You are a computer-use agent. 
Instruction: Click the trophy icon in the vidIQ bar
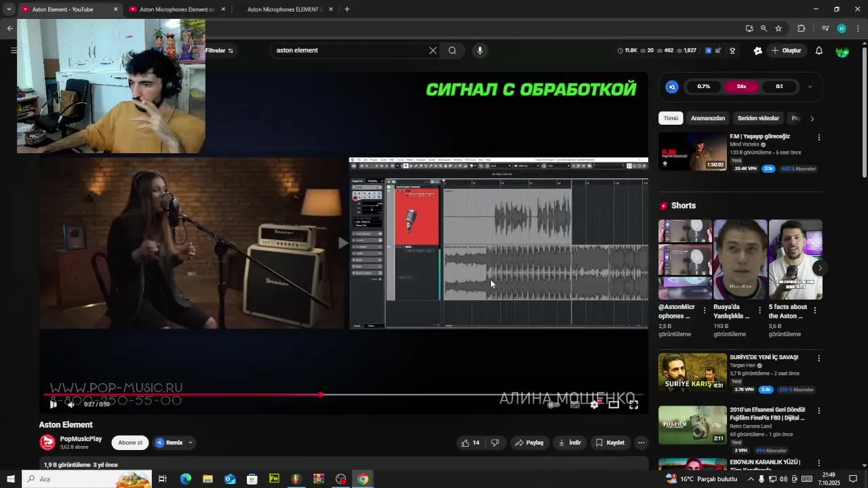[732, 50]
